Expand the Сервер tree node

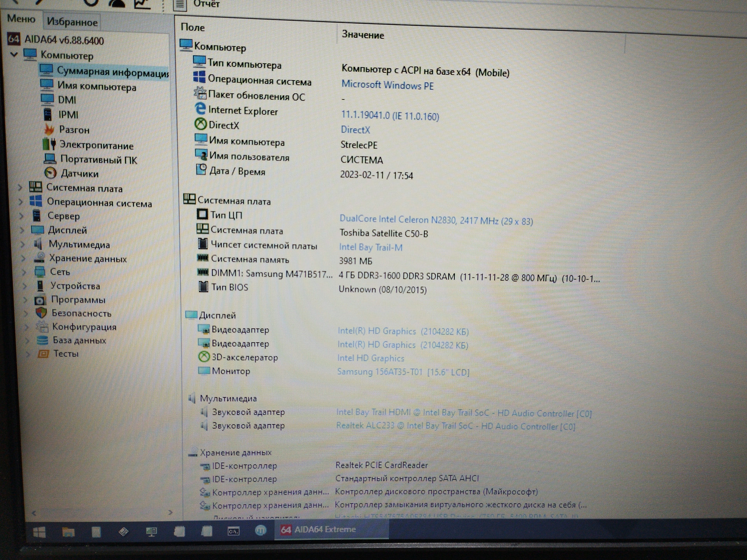click(22, 216)
